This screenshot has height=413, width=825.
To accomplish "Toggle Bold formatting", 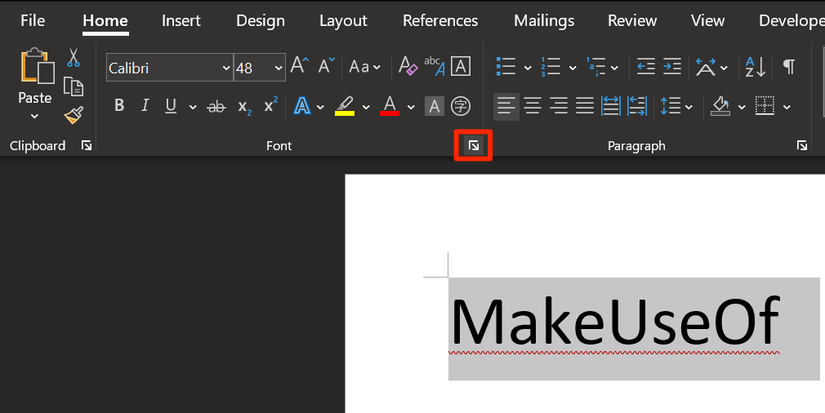I will 119,106.
